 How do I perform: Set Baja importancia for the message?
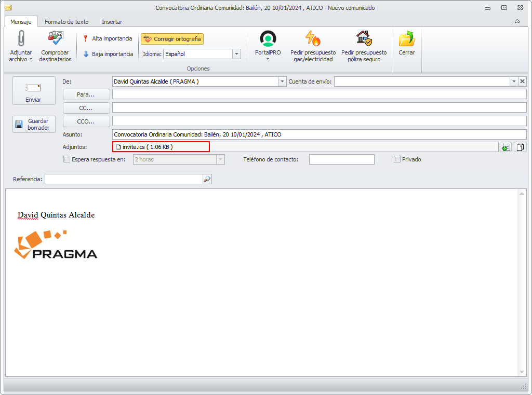[108, 55]
